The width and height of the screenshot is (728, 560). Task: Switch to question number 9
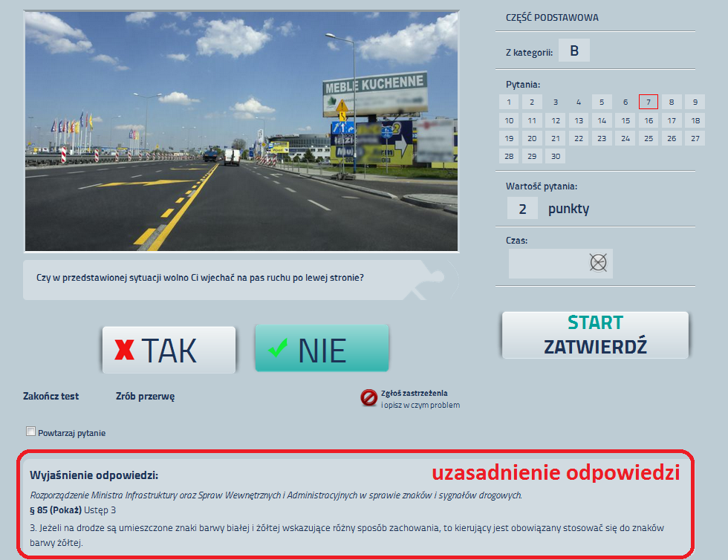click(695, 102)
